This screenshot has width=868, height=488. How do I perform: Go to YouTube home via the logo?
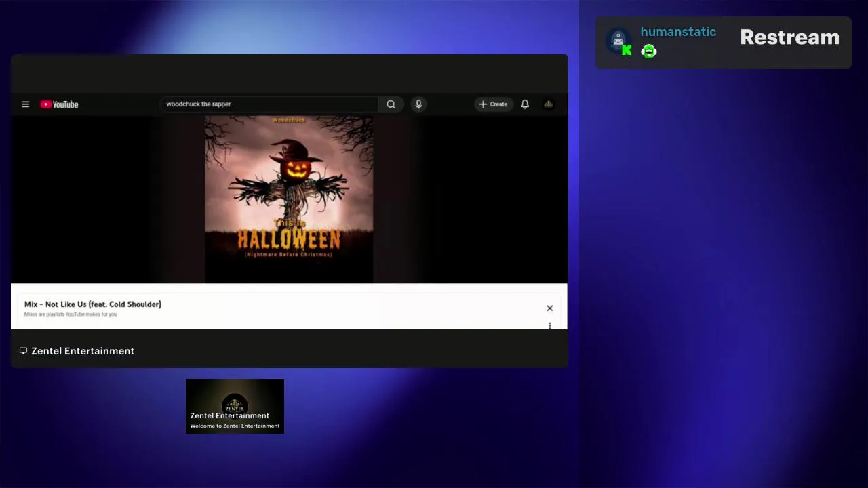pyautogui.click(x=59, y=104)
